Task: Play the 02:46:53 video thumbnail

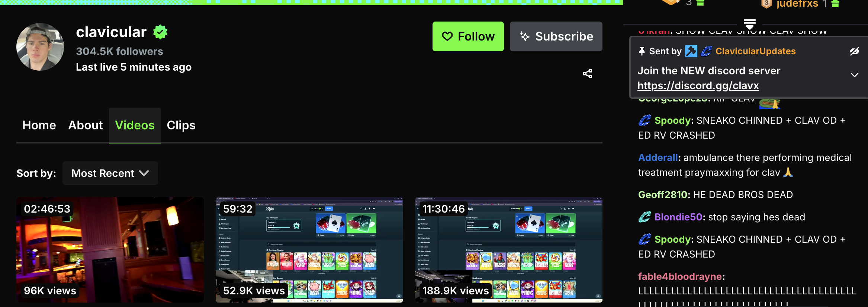Action: 110,249
